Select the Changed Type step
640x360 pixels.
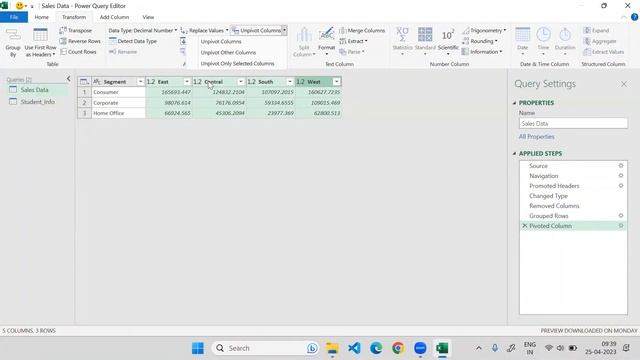[548, 196]
